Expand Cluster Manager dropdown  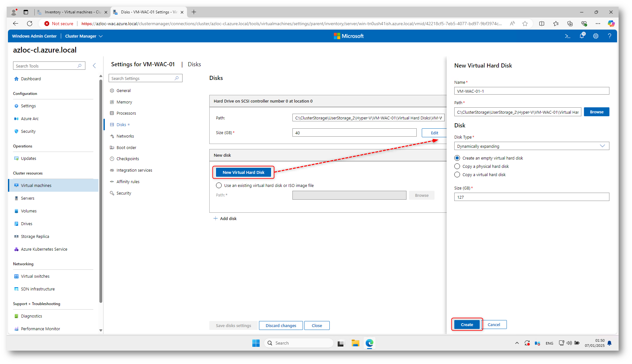pos(84,36)
